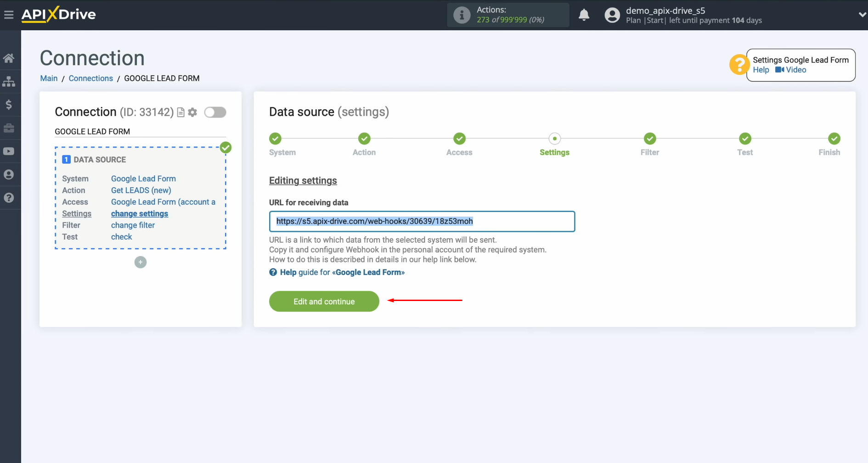Click the plus button below Data Source
Screen dimensions: 868x463
pos(140,262)
